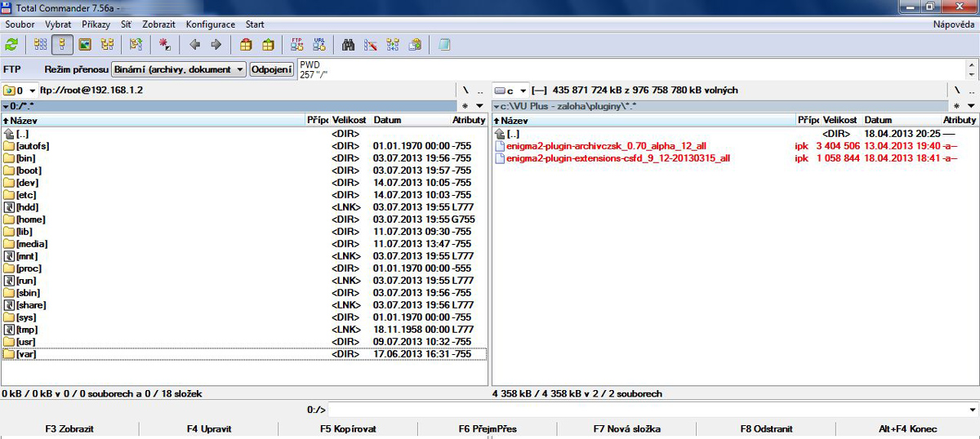Show the directory tree view icon
This screenshot has height=439, width=980.
pos(107,45)
